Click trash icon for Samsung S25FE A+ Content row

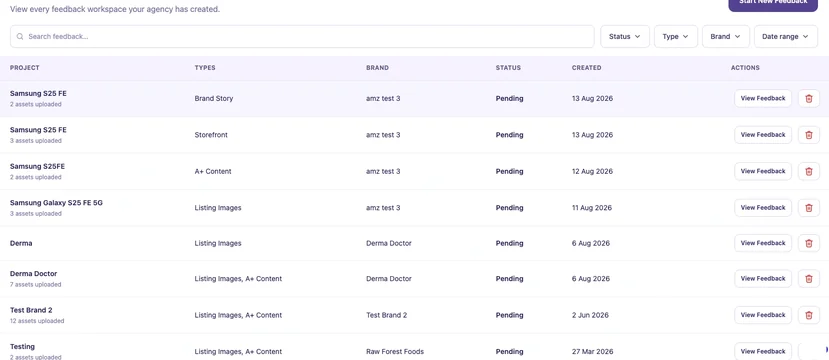click(x=808, y=171)
